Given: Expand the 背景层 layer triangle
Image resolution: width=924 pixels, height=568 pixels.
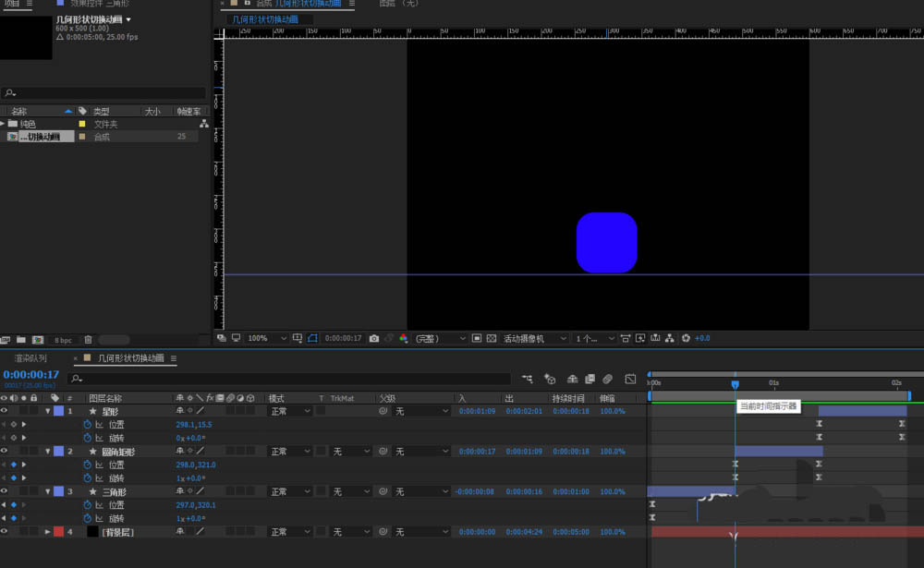Looking at the screenshot, I should click(x=47, y=532).
